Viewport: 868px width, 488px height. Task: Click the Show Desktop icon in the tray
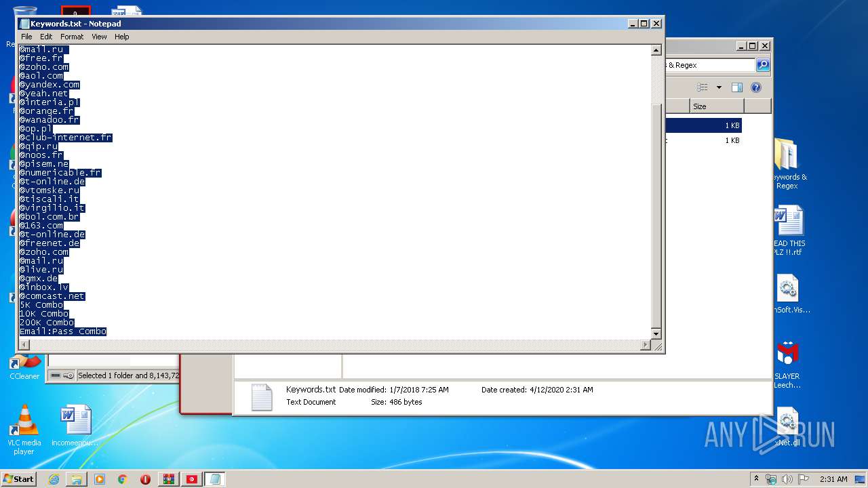click(x=861, y=479)
